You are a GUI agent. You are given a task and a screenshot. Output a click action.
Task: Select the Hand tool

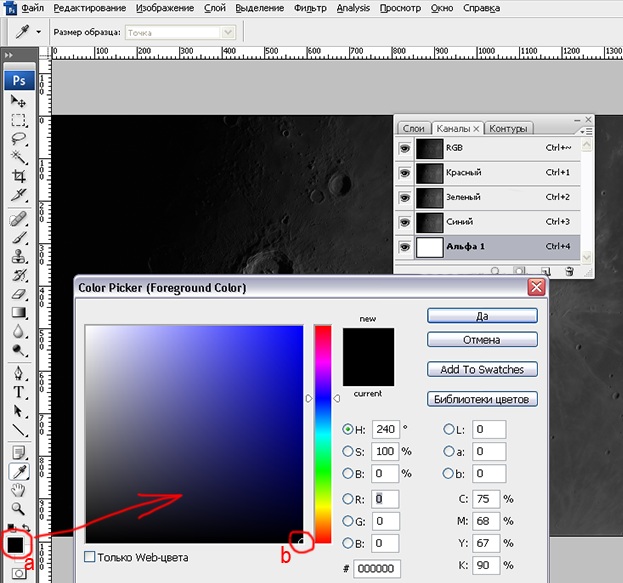tap(19, 489)
